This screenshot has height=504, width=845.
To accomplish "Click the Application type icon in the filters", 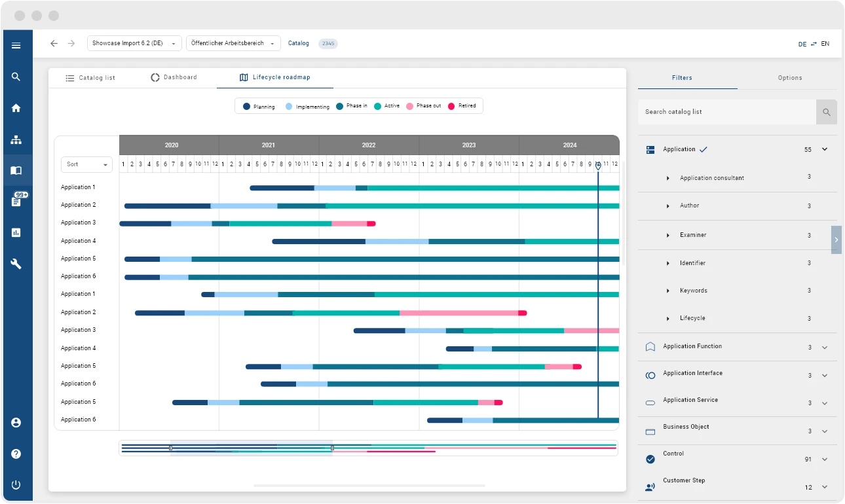I will click(650, 150).
